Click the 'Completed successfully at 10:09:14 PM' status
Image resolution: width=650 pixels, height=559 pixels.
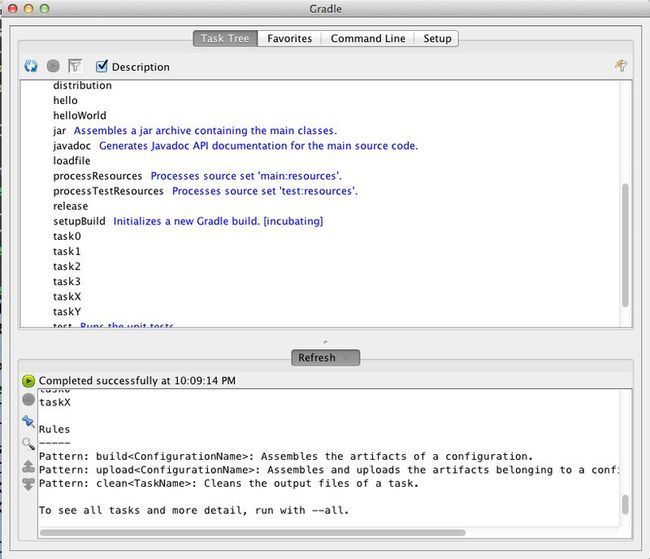pos(137,381)
